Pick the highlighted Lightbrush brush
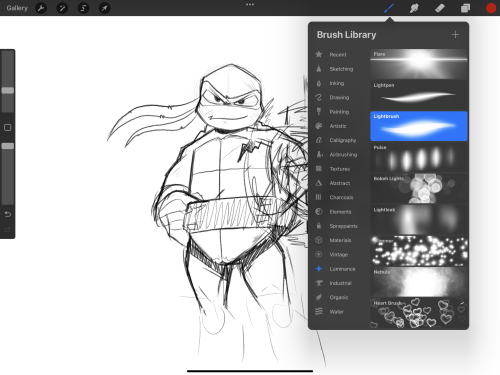500x375 pixels. click(x=419, y=126)
